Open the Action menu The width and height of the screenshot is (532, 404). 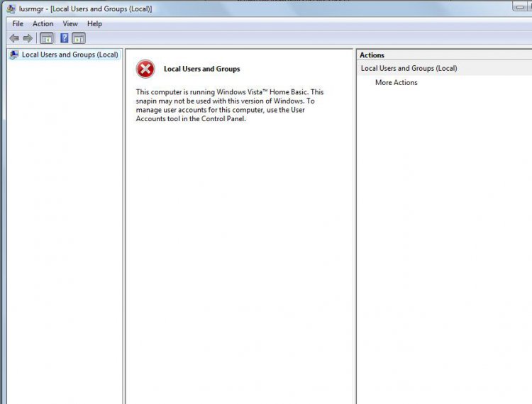point(43,23)
